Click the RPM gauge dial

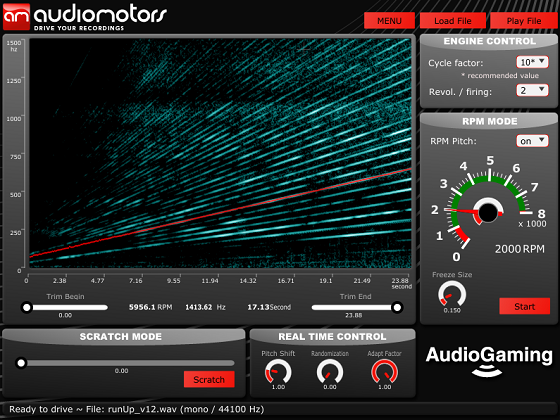pyautogui.click(x=488, y=212)
